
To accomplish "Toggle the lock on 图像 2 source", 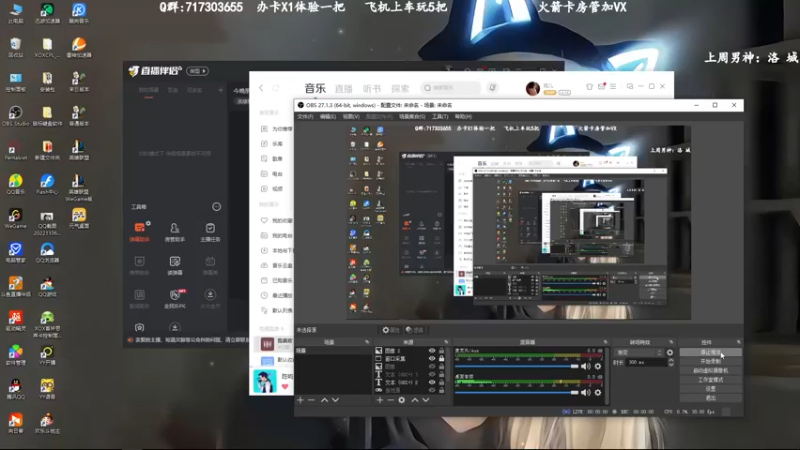I will coord(441,351).
